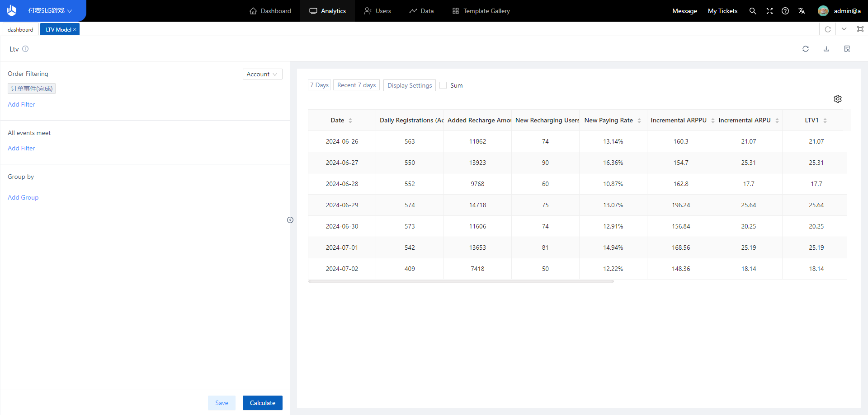Enter fullscreen mode from top bar
This screenshot has height=415, width=868.
click(769, 11)
